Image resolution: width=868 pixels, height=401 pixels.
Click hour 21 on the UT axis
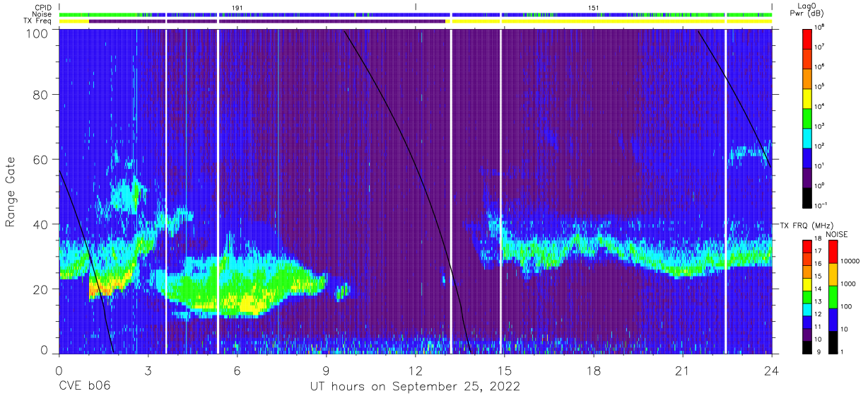point(682,371)
